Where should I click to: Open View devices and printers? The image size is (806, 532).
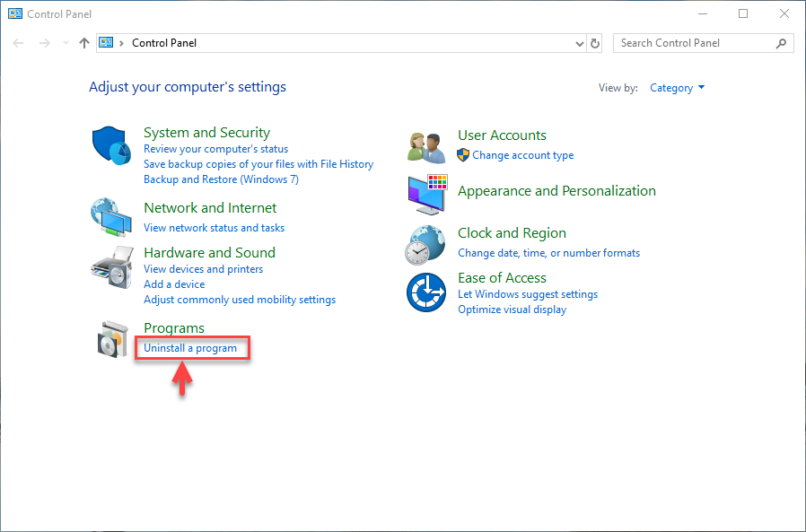pos(203,269)
